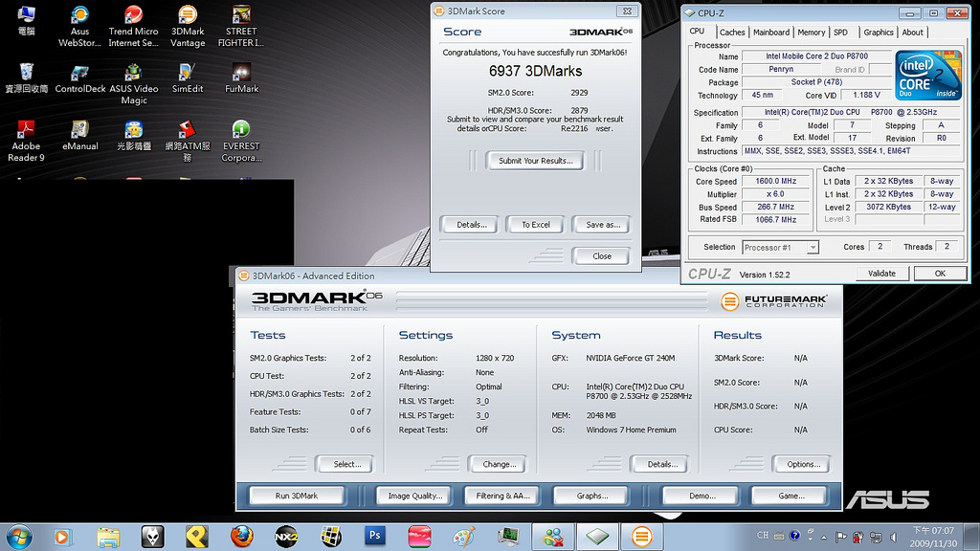The image size is (980, 551).
Task: Click Change under Settings panel
Action: click(499, 464)
